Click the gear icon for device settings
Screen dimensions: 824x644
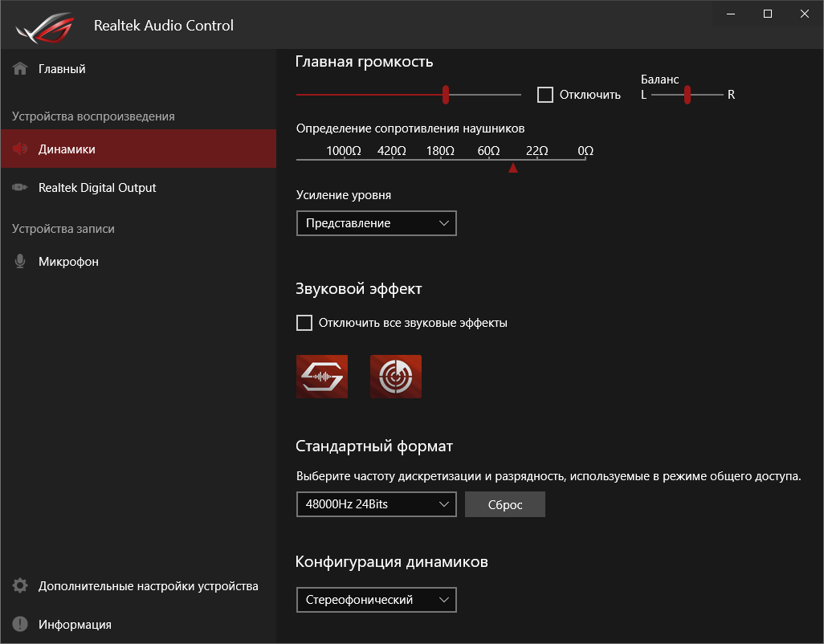pyautogui.click(x=20, y=586)
